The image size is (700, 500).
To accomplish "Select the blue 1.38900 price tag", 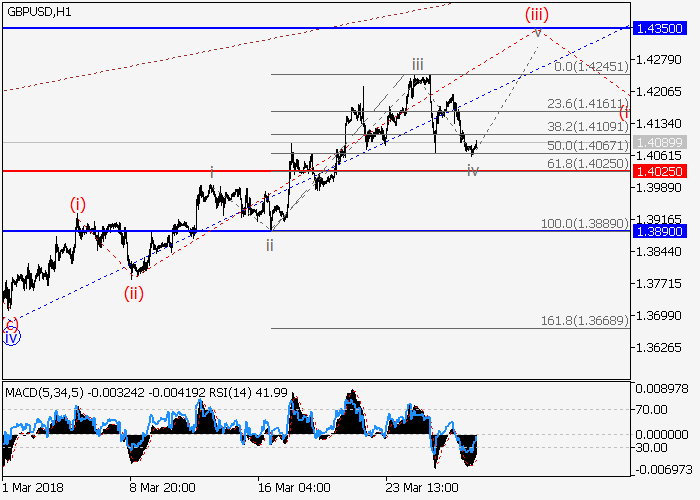I will point(660,231).
